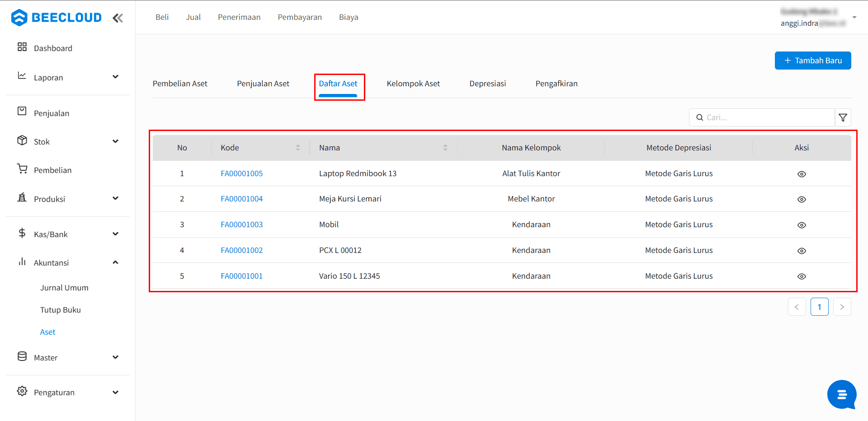
Task: Click the Pembelian cart icon
Action: [22, 169]
